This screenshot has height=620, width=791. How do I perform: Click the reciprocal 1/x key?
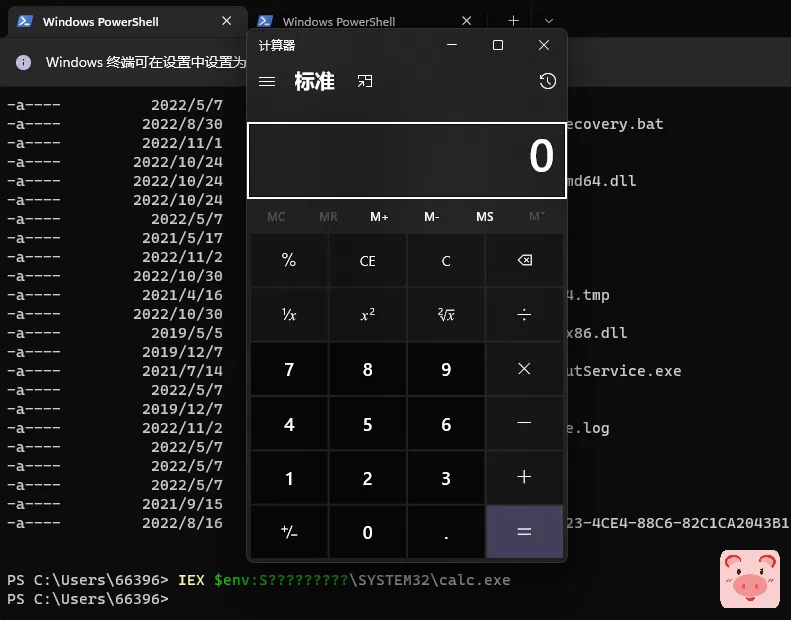tap(289, 315)
